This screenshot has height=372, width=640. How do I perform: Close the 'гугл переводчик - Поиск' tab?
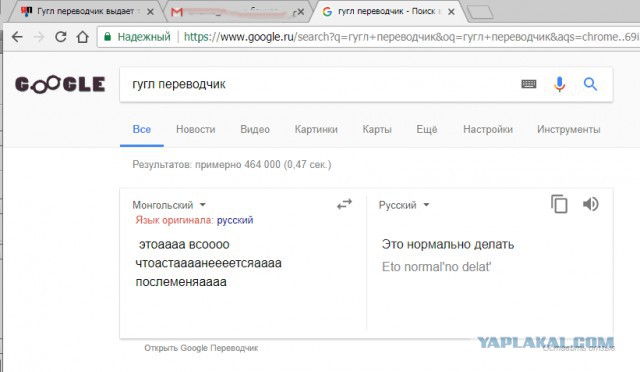(x=451, y=12)
